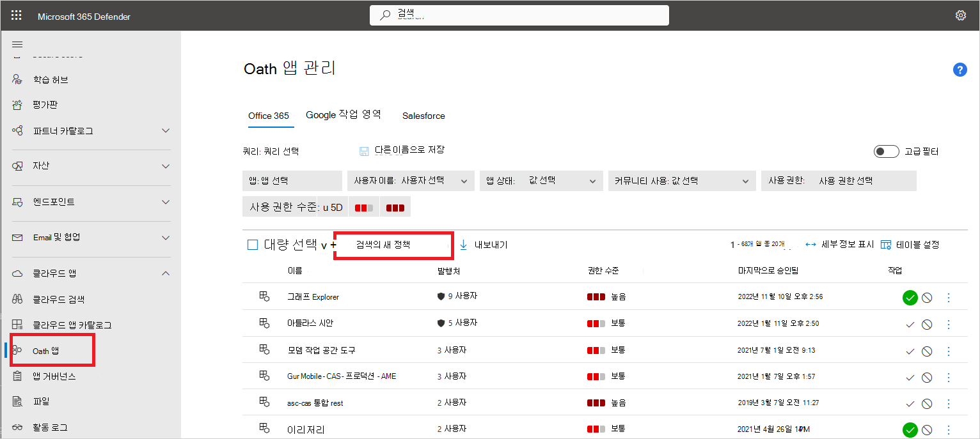Click 9 사용자 in 그래프 Explorer row
The width and height of the screenshot is (980, 439).
pyautogui.click(x=462, y=297)
